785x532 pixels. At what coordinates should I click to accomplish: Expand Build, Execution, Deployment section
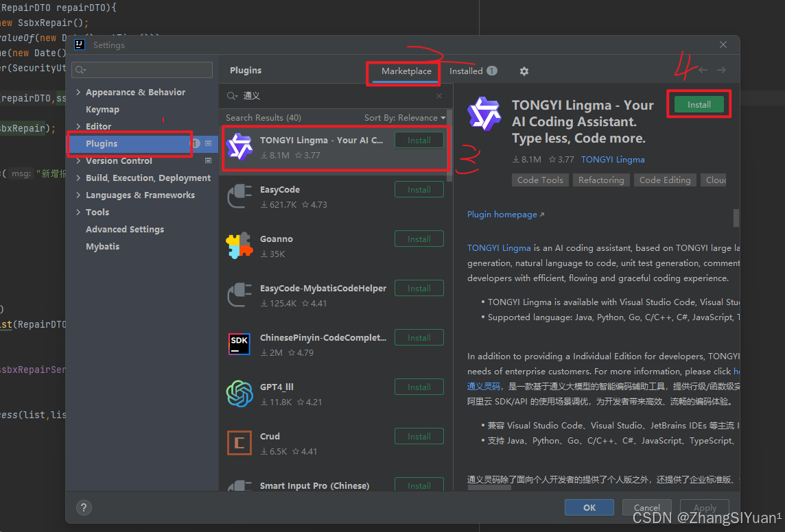[x=78, y=178]
